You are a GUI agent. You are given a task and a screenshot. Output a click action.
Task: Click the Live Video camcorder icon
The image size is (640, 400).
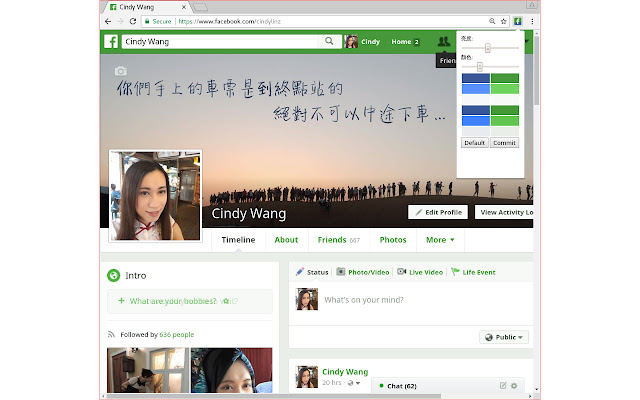[402, 272]
